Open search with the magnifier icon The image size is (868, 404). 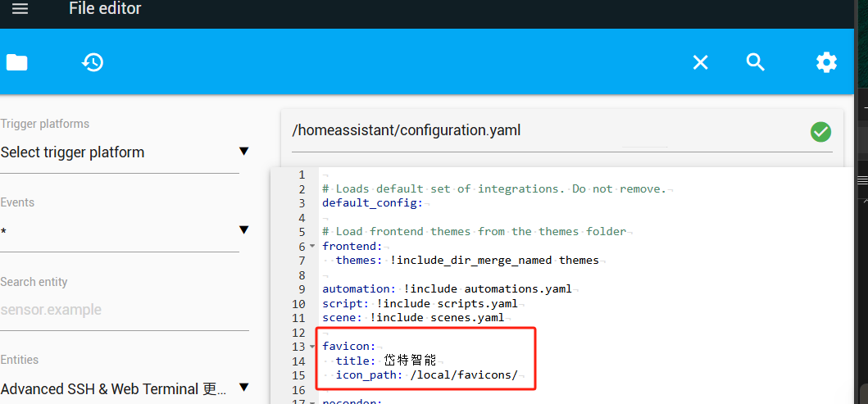[x=756, y=62]
